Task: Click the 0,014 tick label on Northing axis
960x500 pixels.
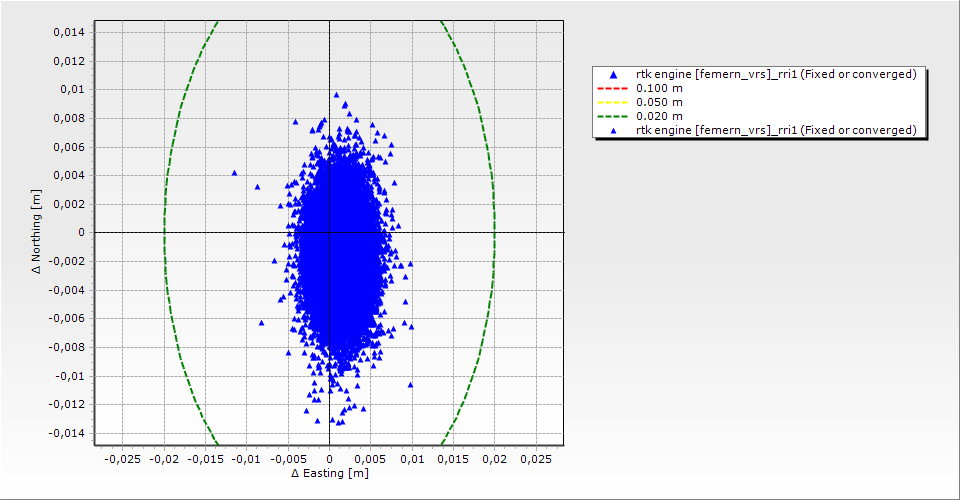Action: pyautogui.click(x=68, y=32)
